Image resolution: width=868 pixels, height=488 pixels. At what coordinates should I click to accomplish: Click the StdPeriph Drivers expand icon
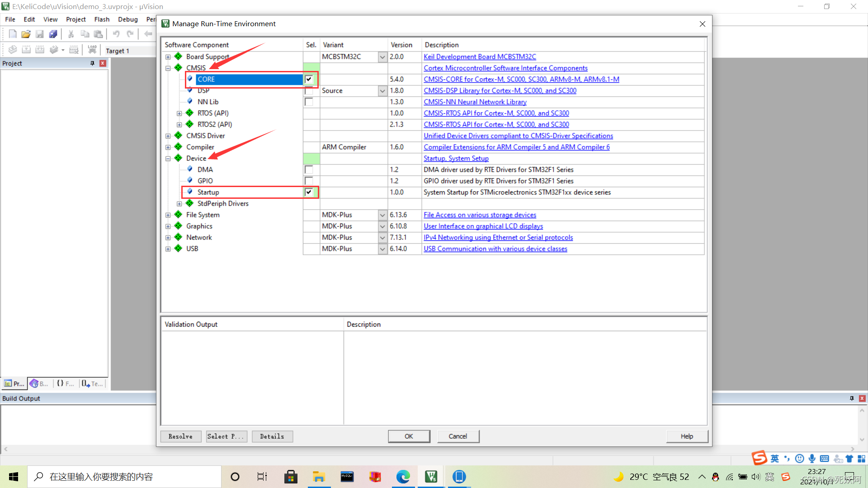click(179, 203)
